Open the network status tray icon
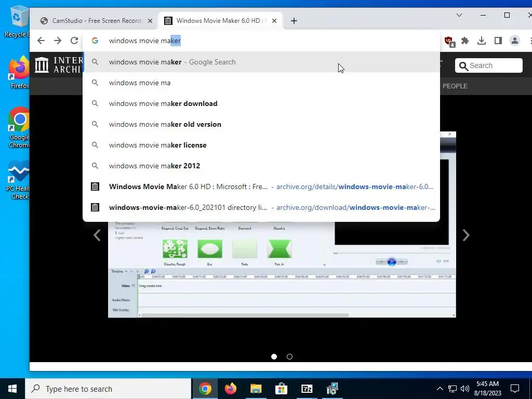The height and width of the screenshot is (399, 532). [453, 389]
